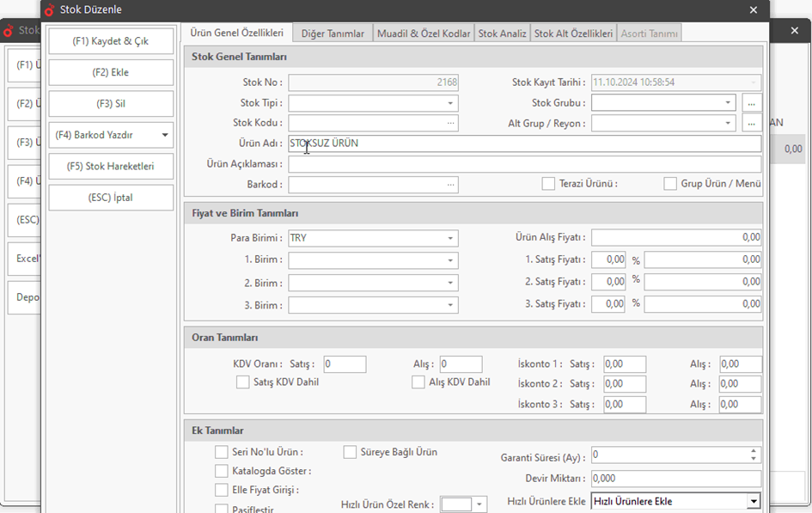
Task: Click (F1) Kaydet & Çık button
Action: [111, 41]
